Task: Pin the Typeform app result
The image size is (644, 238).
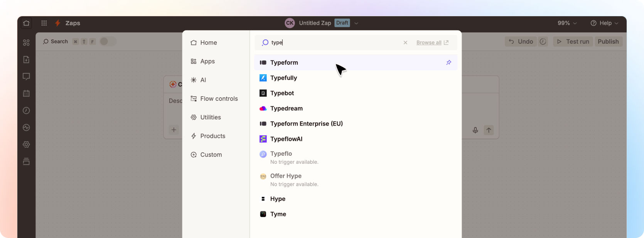Action: [449, 62]
